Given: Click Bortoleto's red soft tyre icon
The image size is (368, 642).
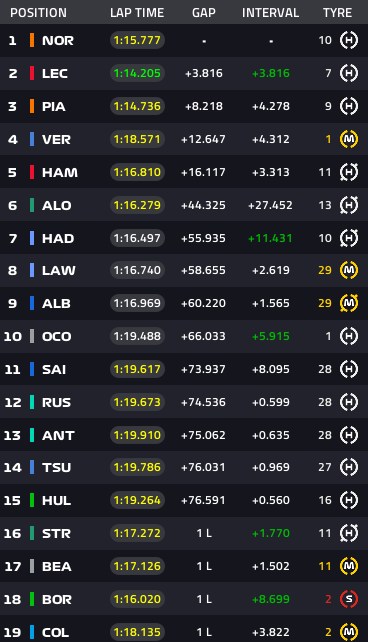Looking at the screenshot, I should [x=349, y=599].
